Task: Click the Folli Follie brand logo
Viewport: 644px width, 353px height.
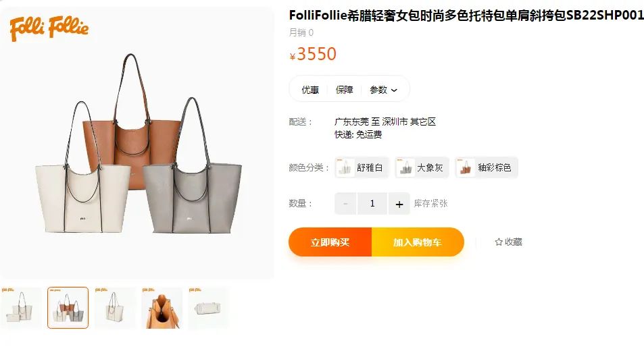Action: click(x=49, y=28)
